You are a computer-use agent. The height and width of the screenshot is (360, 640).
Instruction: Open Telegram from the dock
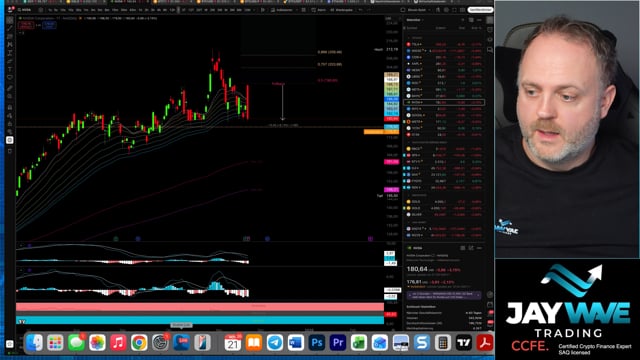(275, 343)
